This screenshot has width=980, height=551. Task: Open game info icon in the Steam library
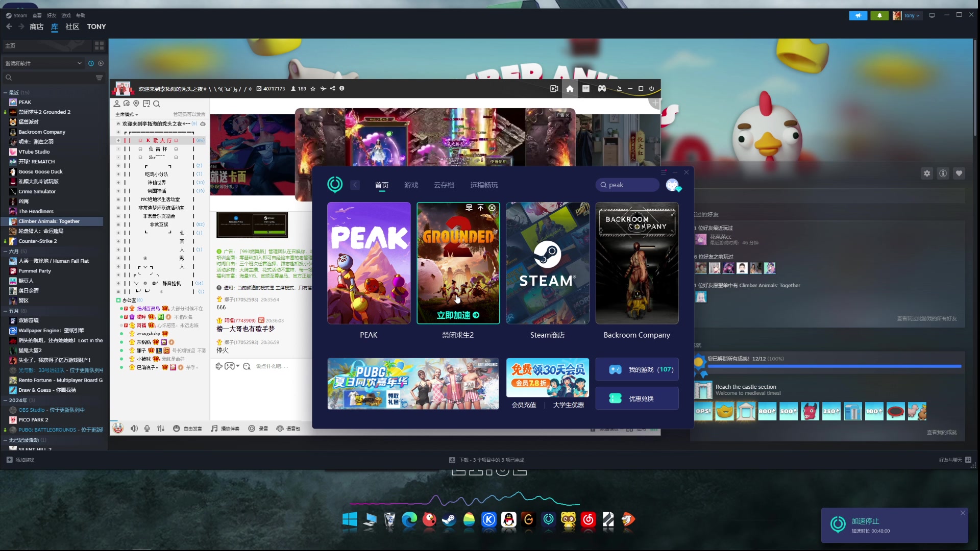tap(943, 173)
